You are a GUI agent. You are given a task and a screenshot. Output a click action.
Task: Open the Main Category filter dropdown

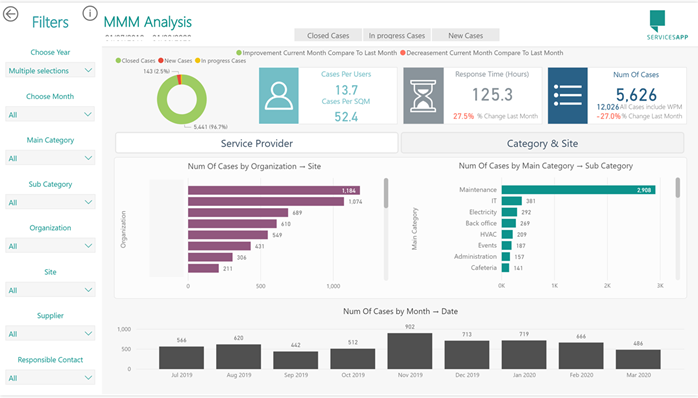click(50, 158)
